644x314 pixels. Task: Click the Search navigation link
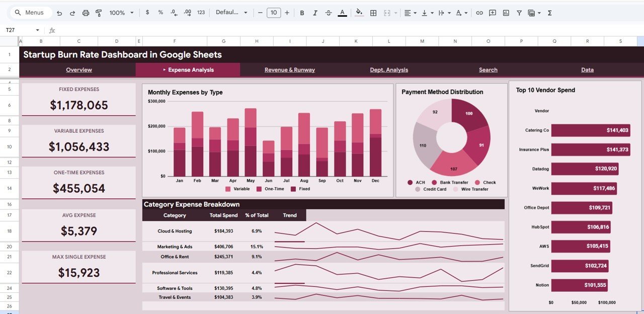click(x=488, y=70)
